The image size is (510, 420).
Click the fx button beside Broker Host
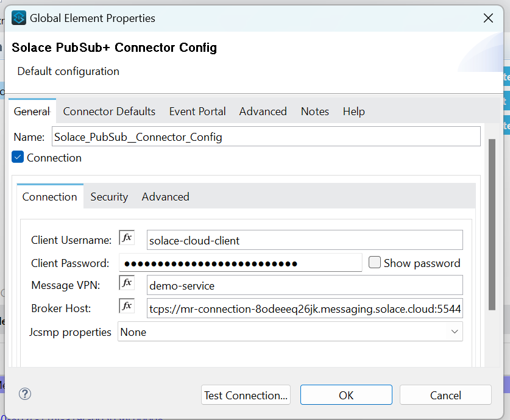click(127, 306)
